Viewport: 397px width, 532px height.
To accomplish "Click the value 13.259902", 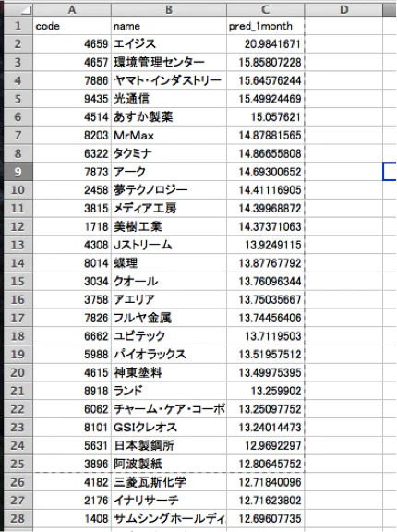I will point(266,391).
